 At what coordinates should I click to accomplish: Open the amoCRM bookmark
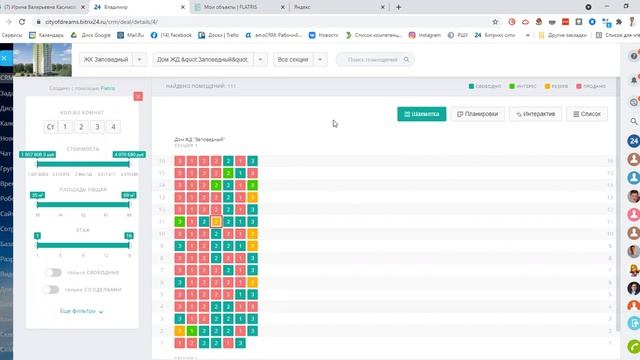(273, 35)
